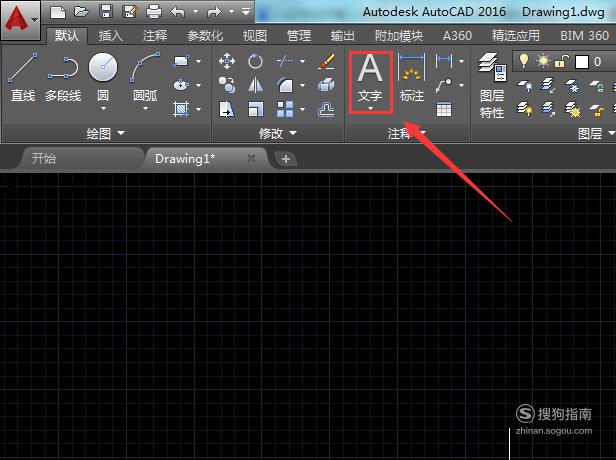Open the 管理 ribbon tab
The image size is (616, 460).
tap(299, 36)
